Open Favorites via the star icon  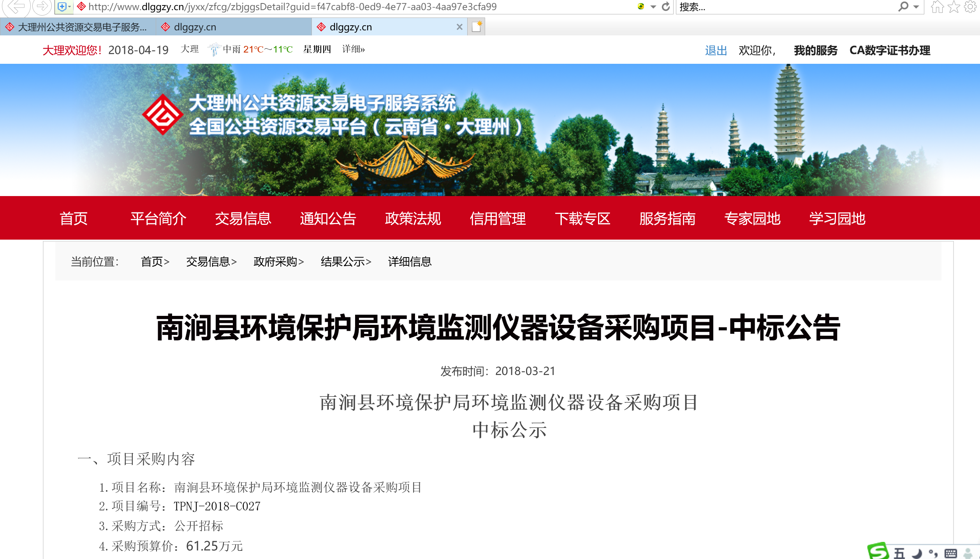click(953, 7)
